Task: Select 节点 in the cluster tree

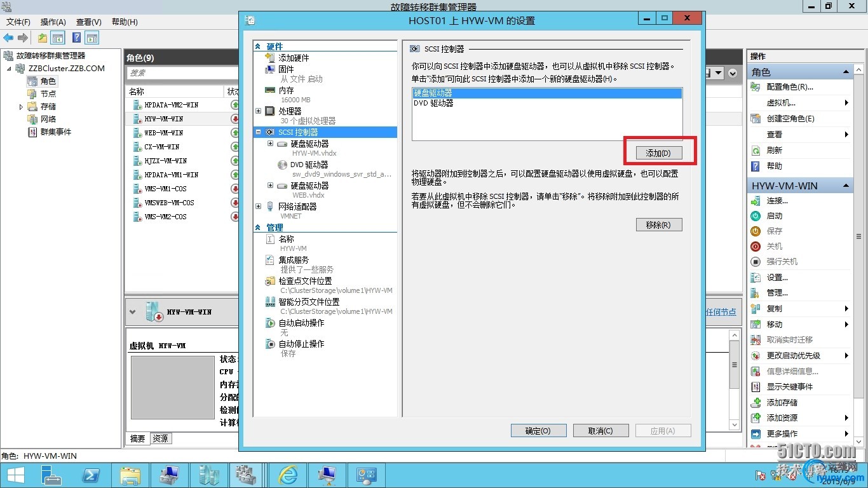Action: (x=48, y=93)
